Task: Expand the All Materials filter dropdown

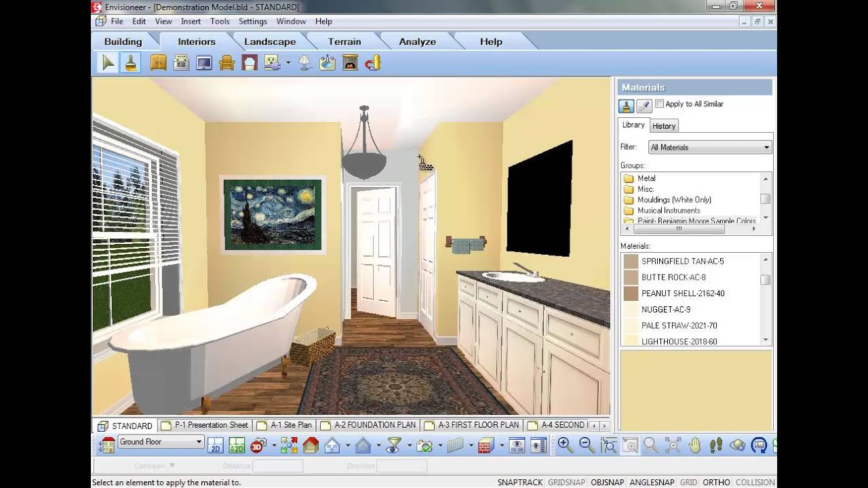Action: 766,147
